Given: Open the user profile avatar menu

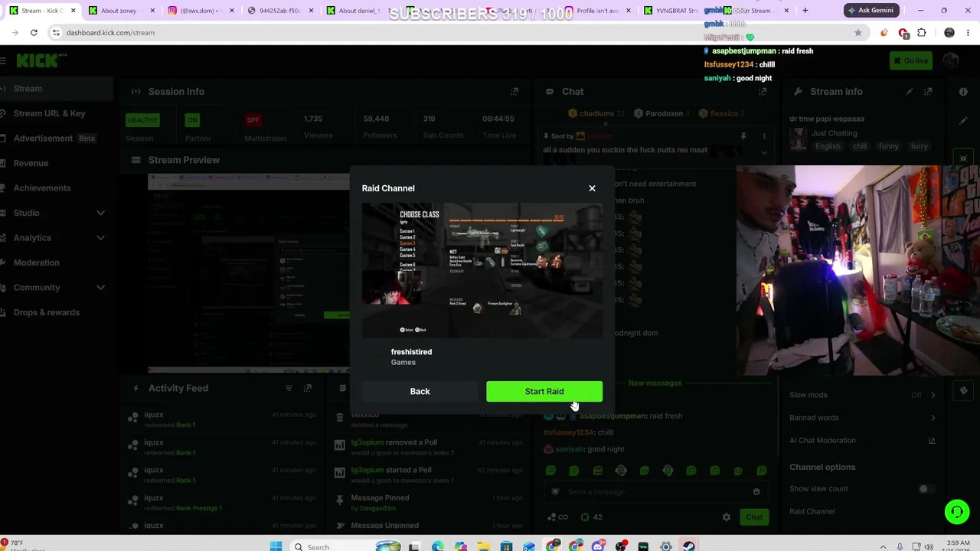Looking at the screenshot, I should click(951, 61).
